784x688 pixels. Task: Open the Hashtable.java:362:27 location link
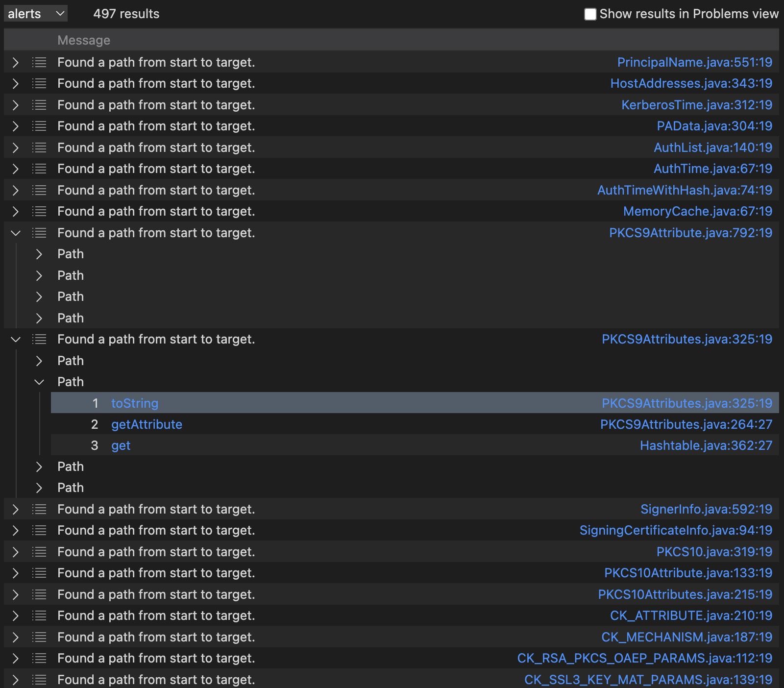tap(706, 445)
